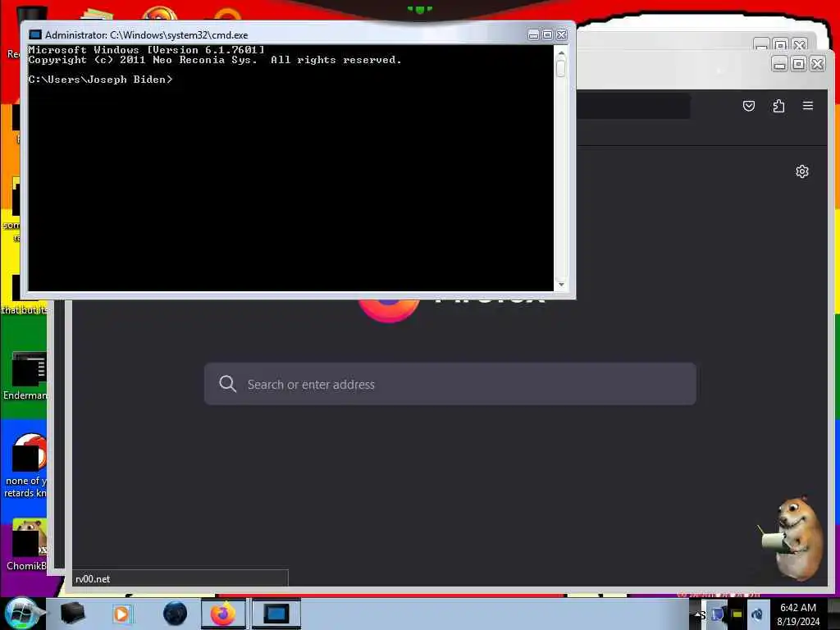The image size is (840, 630).
Task: Click the cmd.exe scrollbar down arrow
Action: 561,285
